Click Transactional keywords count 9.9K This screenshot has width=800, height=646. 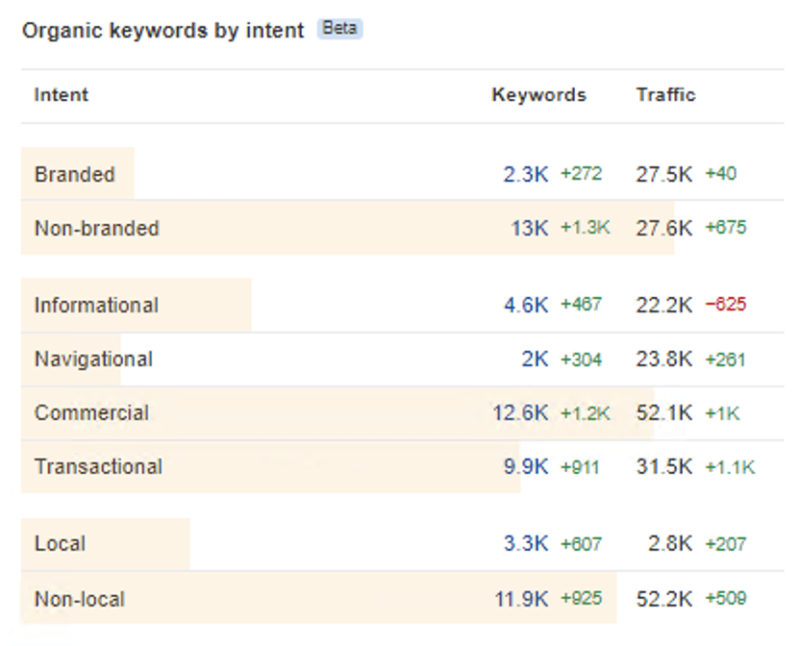click(x=526, y=467)
